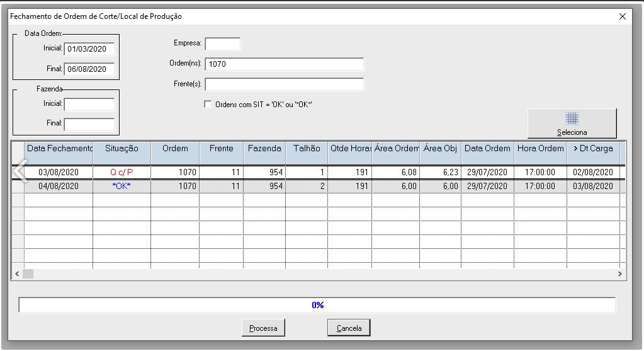Click the blue *OK* status cell
The width and height of the screenshot is (644, 351).
click(x=122, y=186)
